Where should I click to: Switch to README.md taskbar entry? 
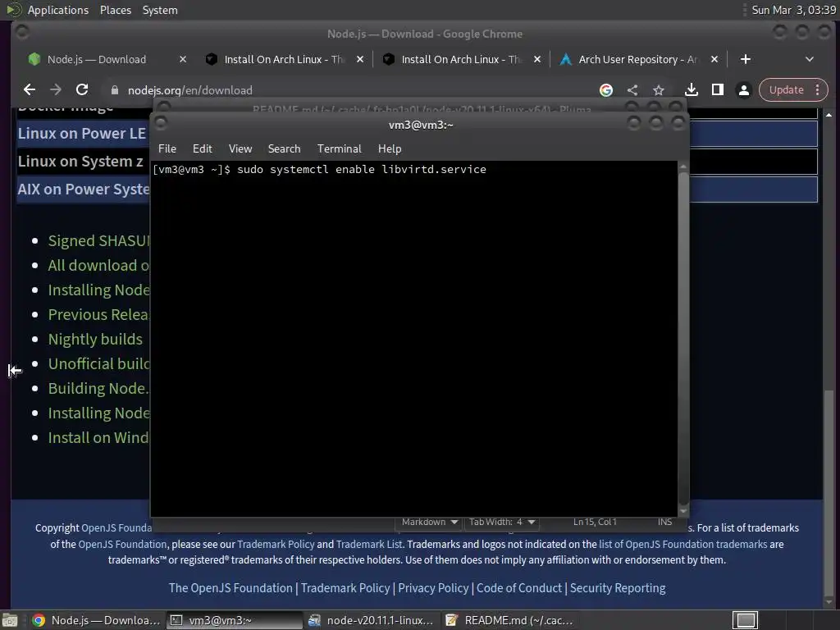(x=510, y=620)
